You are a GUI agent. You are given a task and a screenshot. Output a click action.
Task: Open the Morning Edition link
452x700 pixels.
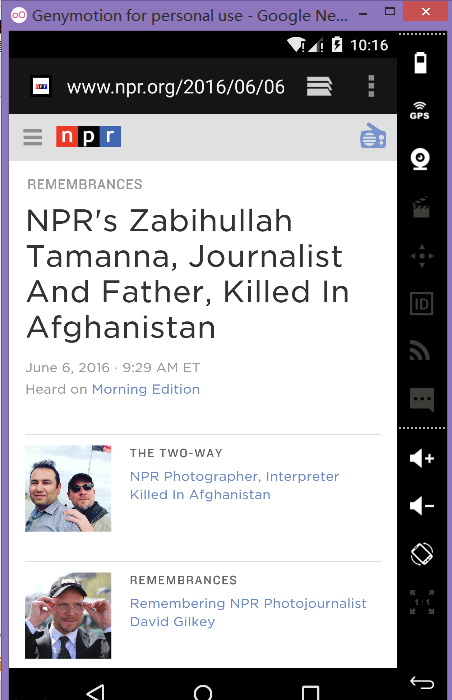coord(146,389)
